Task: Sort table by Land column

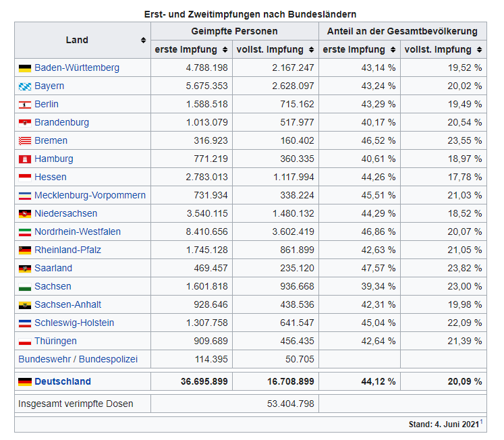Action: click(x=143, y=40)
